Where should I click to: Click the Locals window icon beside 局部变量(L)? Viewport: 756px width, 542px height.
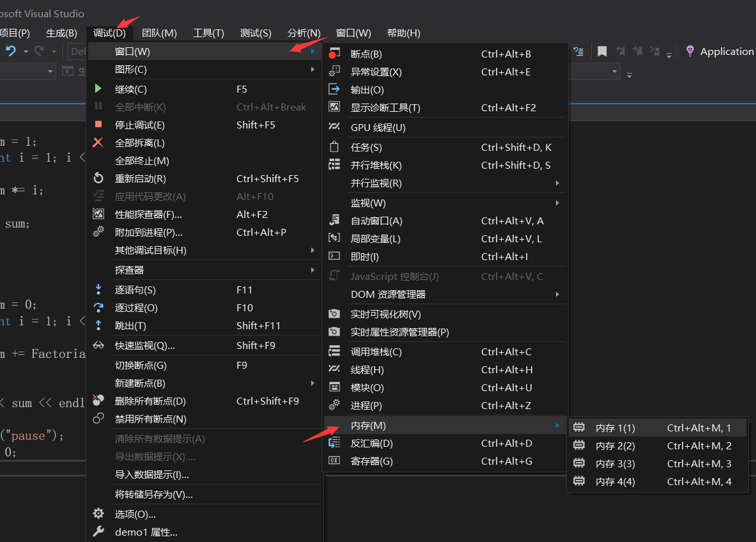point(334,238)
